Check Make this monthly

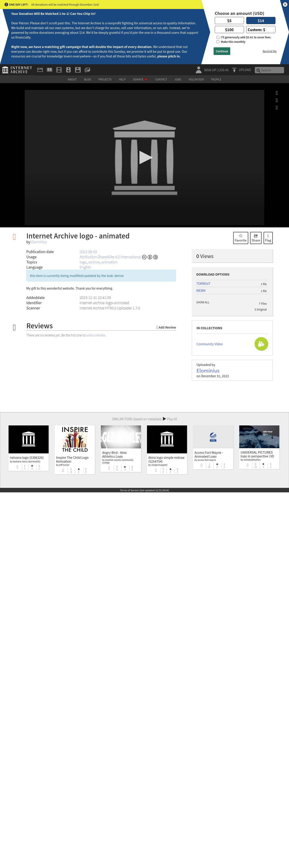tap(218, 42)
